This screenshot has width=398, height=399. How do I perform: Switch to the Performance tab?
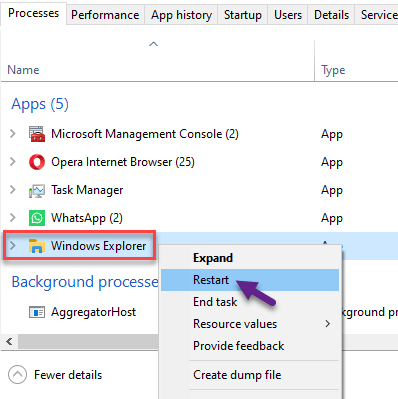point(105,15)
